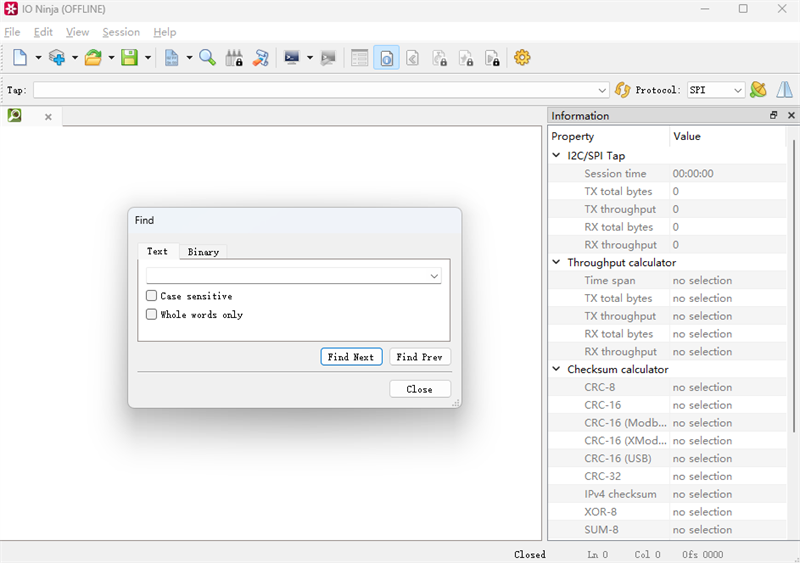Image resolution: width=800 pixels, height=563 pixels.
Task: Open the dropdown arrow next to Open folder
Action: point(111,58)
